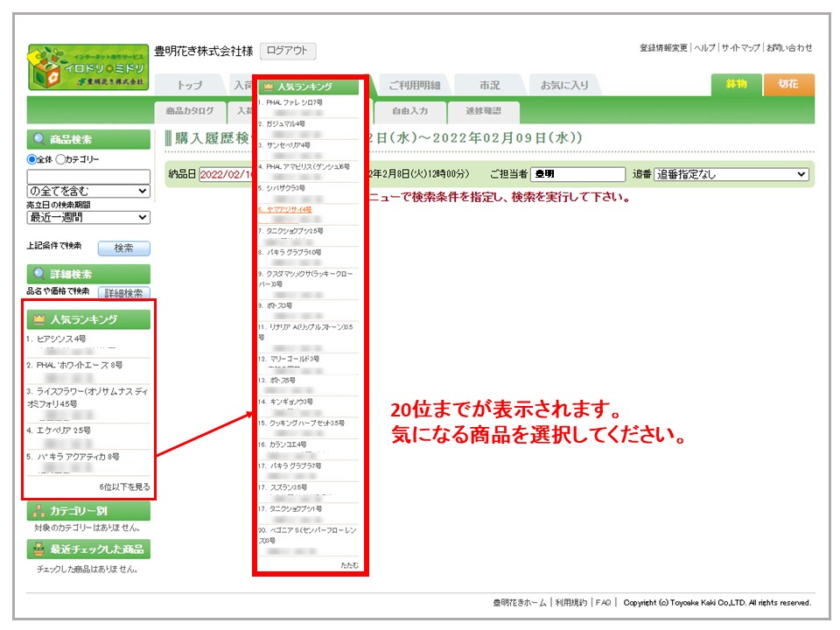840x630 pixels.
Task: Click the 検索 button
Action: coord(123,248)
